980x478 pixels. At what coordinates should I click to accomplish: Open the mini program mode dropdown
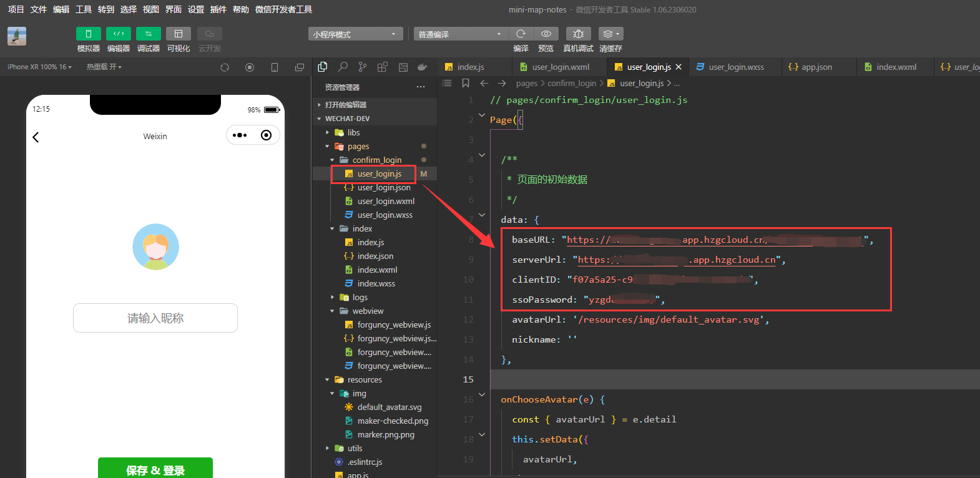pos(355,34)
